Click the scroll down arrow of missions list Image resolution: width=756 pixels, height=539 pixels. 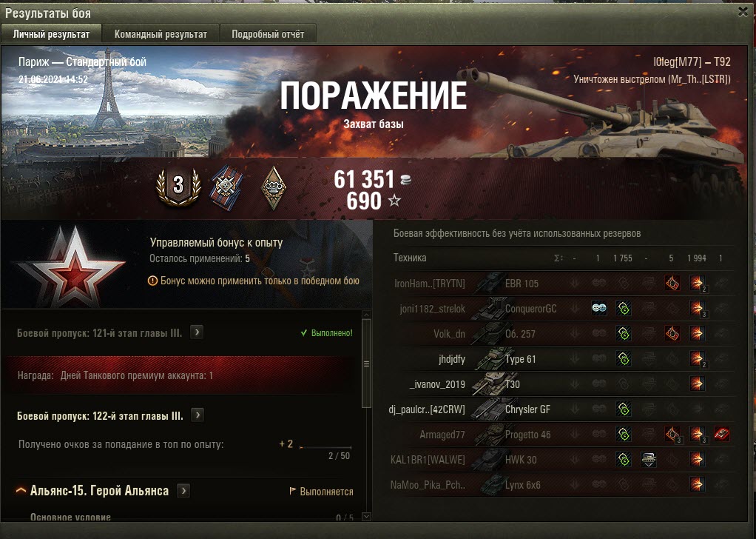(366, 517)
